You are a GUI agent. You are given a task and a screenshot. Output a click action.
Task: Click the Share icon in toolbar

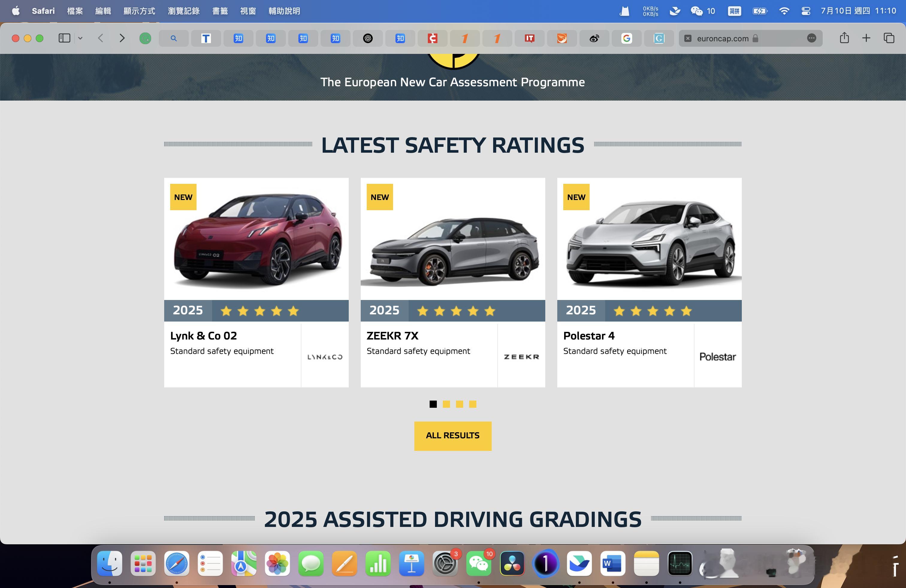coord(844,38)
